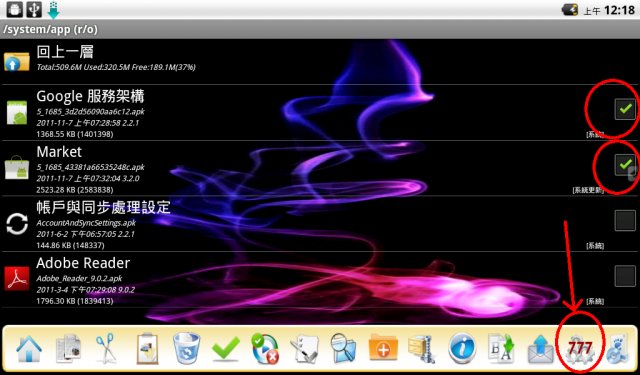Tap the download arrow notification icon

click(53, 10)
